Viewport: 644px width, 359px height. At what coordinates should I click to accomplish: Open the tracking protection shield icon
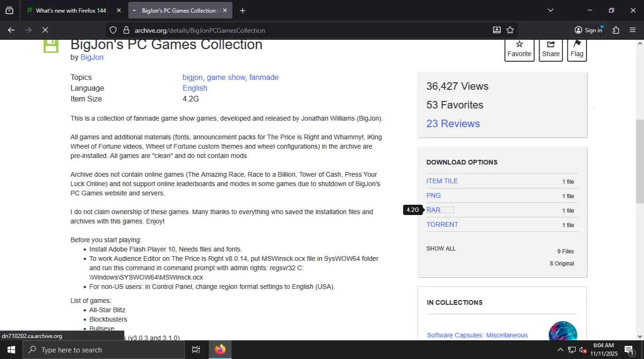[113, 30]
